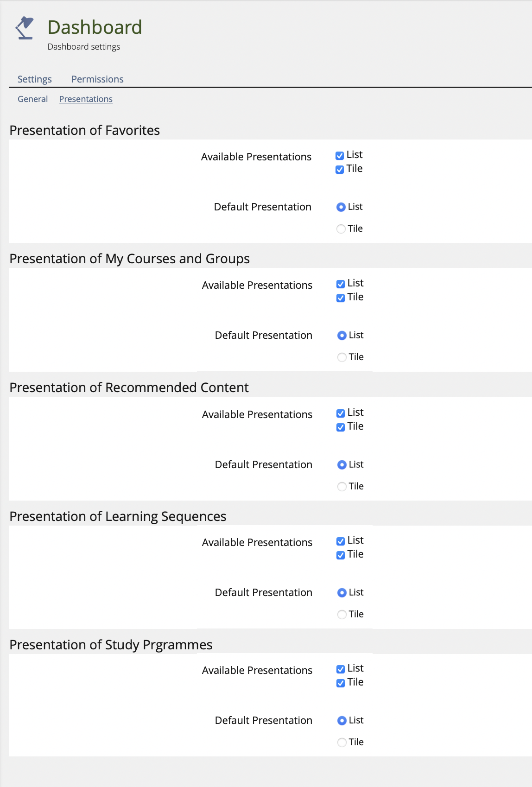Image resolution: width=532 pixels, height=787 pixels.
Task: Disable Tile availability for Study Programmes
Action: [x=341, y=683]
